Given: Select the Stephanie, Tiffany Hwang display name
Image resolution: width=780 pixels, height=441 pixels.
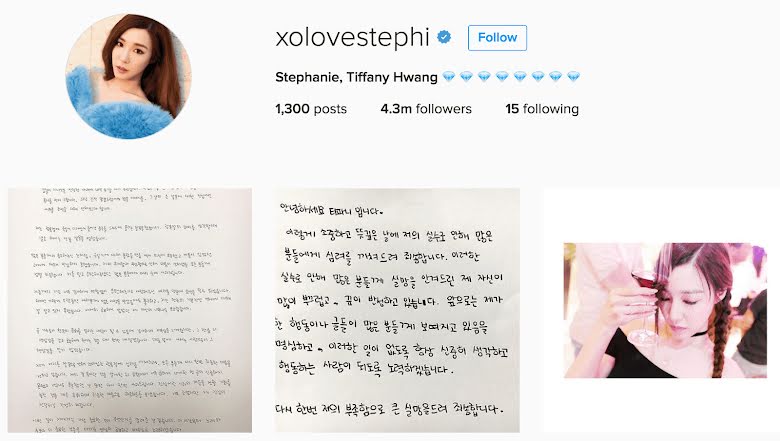Looking at the screenshot, I should click(356, 77).
